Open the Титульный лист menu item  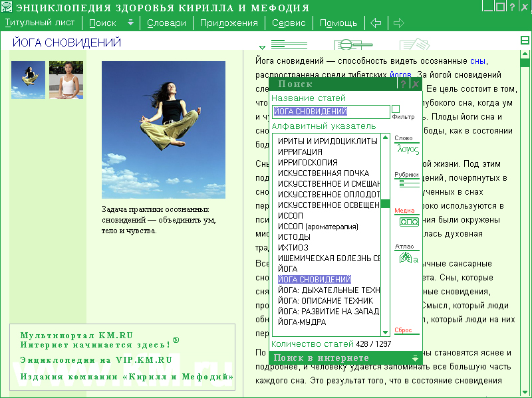pos(40,23)
